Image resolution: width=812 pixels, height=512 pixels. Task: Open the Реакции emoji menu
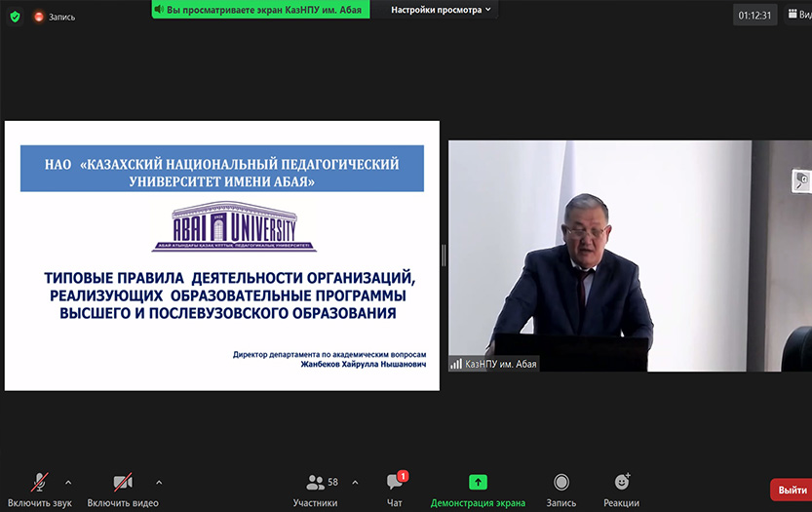[621, 483]
